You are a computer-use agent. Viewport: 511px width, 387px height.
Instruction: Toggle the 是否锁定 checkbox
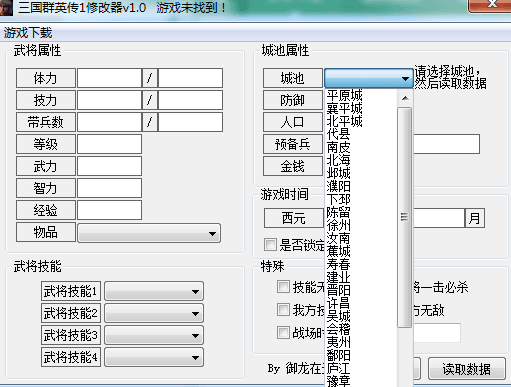pos(270,244)
